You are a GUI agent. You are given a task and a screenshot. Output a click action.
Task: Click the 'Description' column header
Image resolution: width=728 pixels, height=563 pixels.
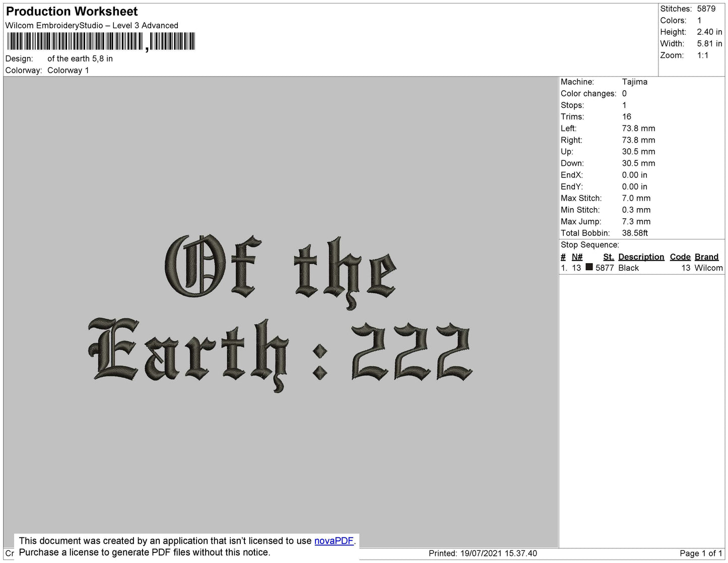641,257
